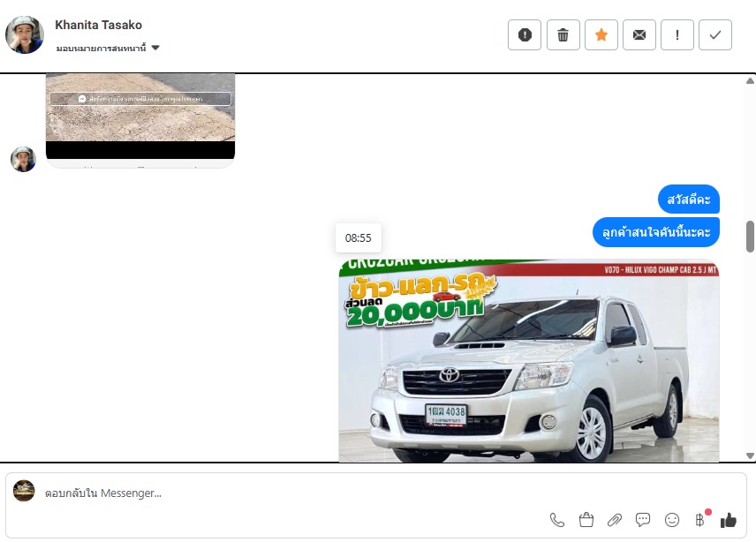Viewport: 756px width, 542px height.
Task: Mark conversation unread with envelope icon
Action: click(639, 35)
